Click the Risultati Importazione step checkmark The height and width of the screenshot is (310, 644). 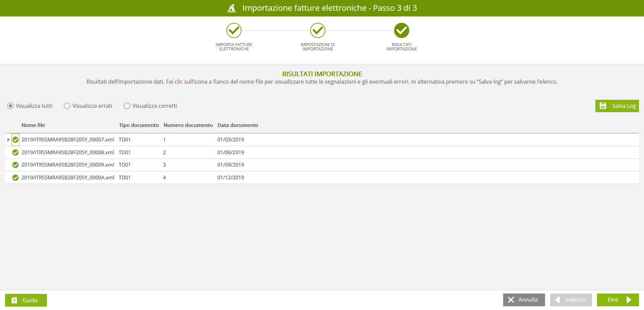(x=401, y=31)
